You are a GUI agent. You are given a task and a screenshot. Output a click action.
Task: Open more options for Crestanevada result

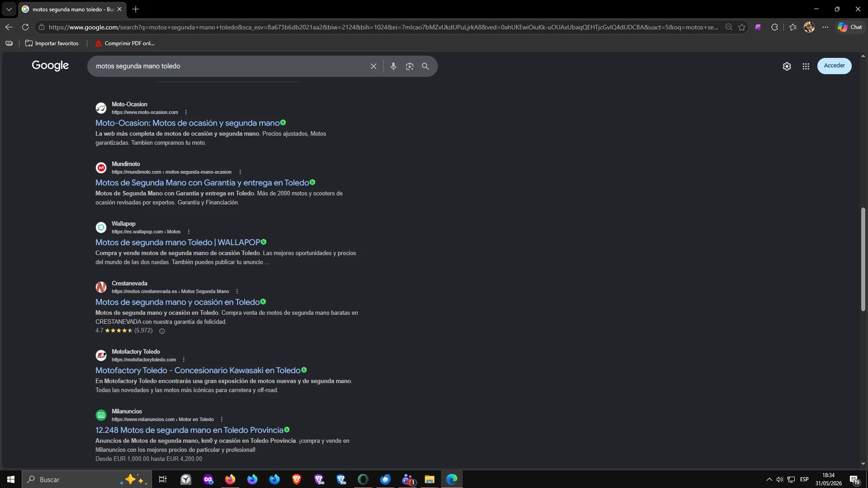coord(237,291)
